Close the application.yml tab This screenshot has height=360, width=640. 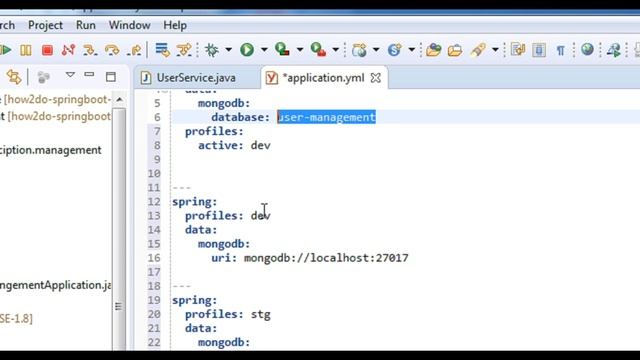click(x=376, y=78)
